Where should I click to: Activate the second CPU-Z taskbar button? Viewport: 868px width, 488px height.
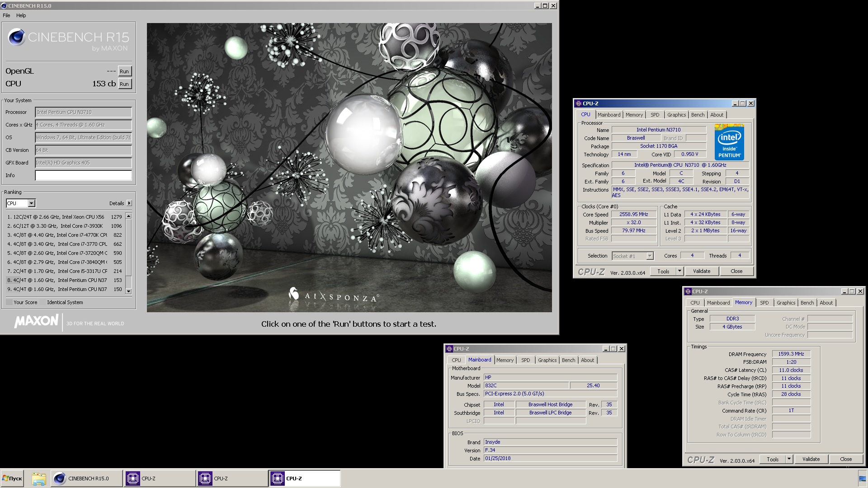point(232,478)
